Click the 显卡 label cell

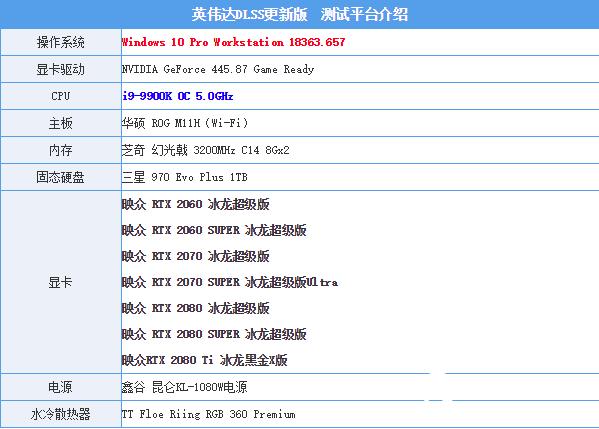[x=61, y=282]
